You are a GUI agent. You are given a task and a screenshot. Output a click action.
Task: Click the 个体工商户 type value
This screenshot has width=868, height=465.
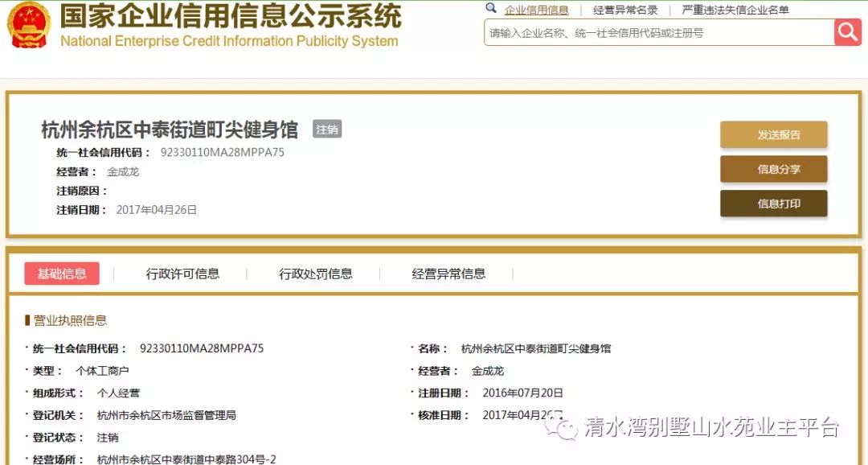[102, 371]
